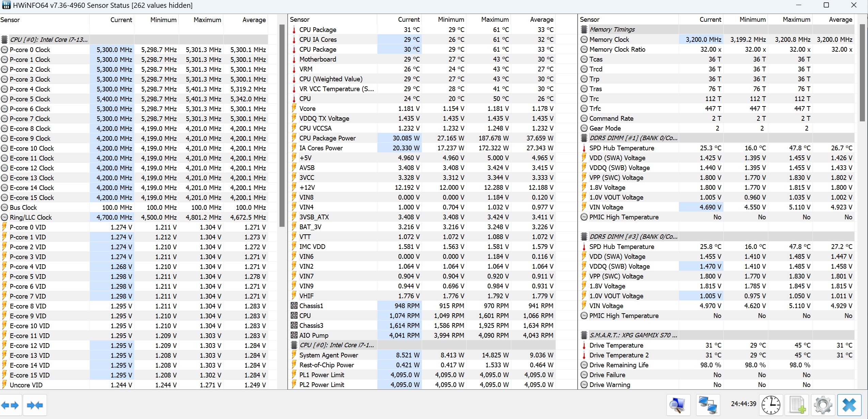
Task: Click the Bus Clock sensor icon
Action: click(x=4, y=207)
